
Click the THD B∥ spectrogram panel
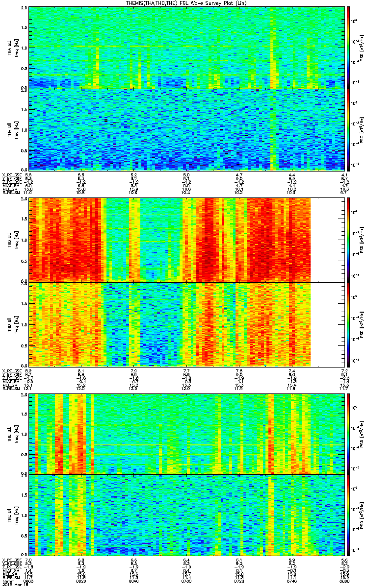click(x=186, y=324)
